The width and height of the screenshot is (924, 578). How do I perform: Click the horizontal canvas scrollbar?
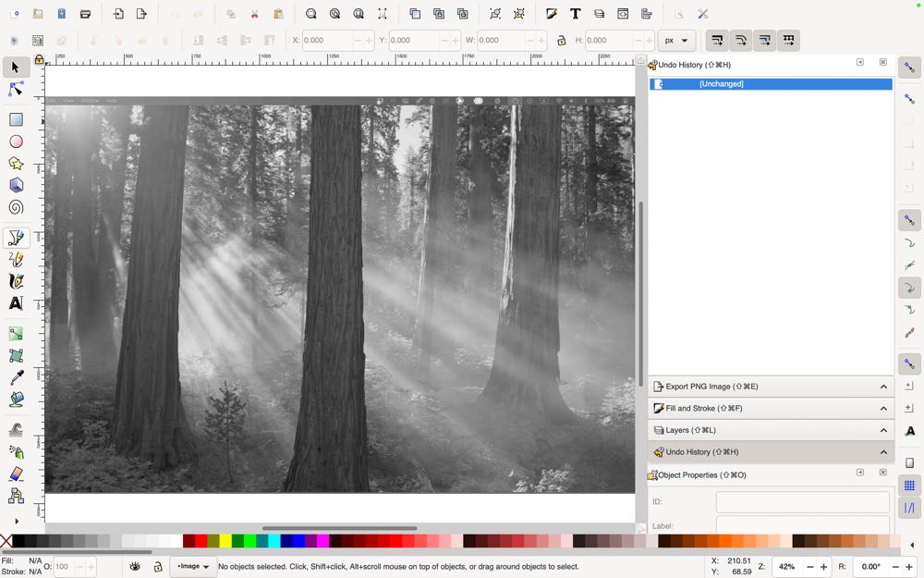pyautogui.click(x=339, y=528)
